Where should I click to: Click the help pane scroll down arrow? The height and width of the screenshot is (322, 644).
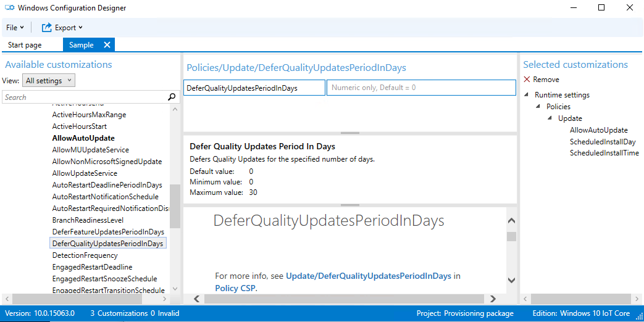[x=511, y=281]
